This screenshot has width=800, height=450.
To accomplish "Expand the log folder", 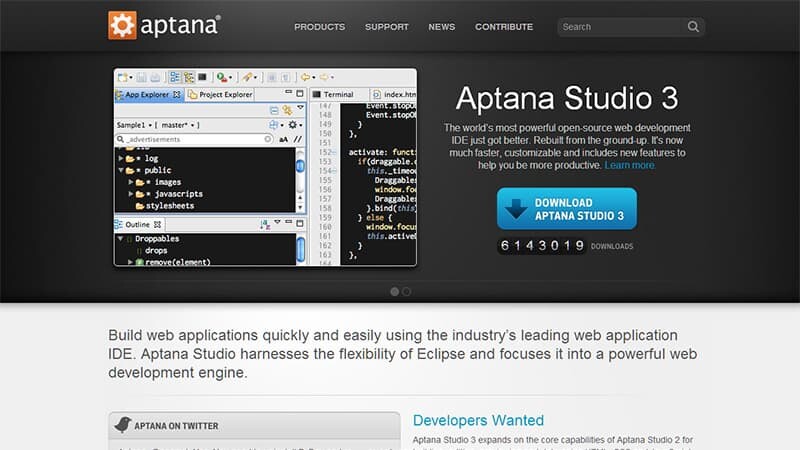I will click(x=121, y=158).
